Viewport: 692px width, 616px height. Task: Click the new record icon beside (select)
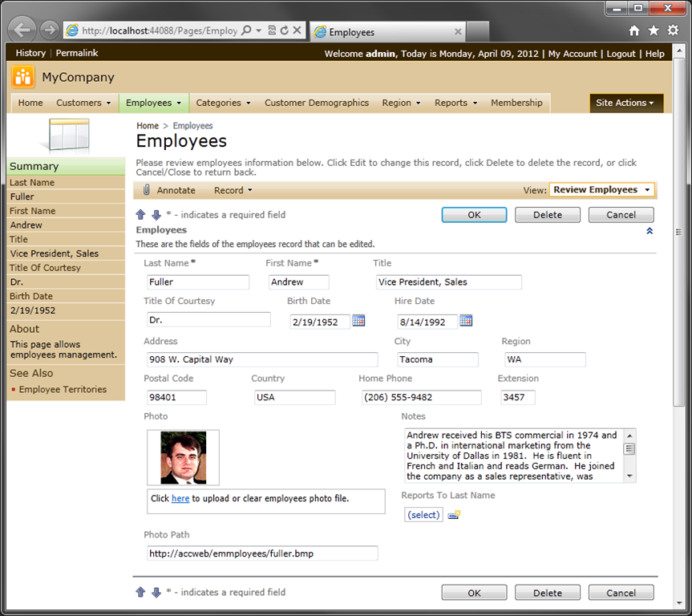tap(454, 514)
